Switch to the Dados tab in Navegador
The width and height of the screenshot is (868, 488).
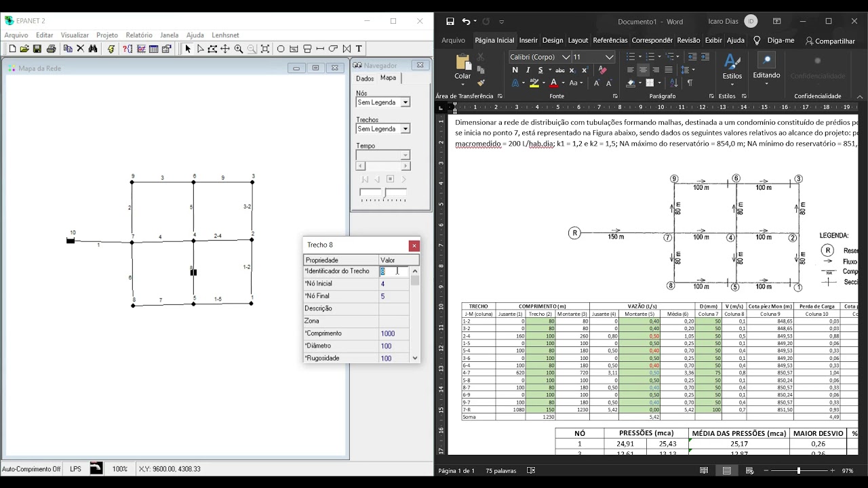[x=365, y=79]
